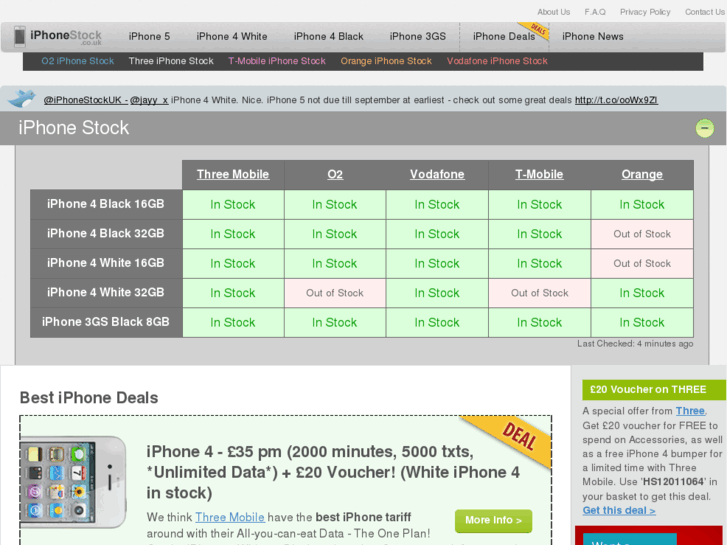The height and width of the screenshot is (545, 727).
Task: Click Vodafone In Stock for iPhone 4 Black 16GB
Action: (437, 205)
